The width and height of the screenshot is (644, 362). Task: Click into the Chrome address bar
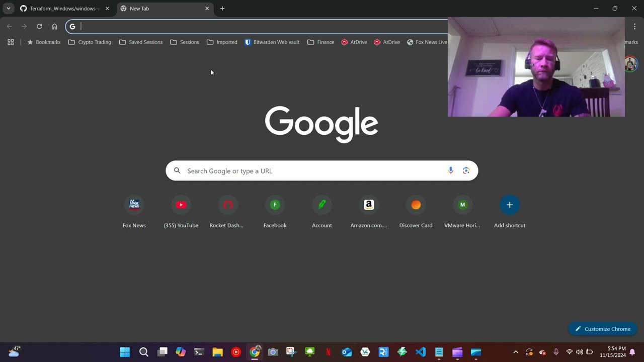262,27
